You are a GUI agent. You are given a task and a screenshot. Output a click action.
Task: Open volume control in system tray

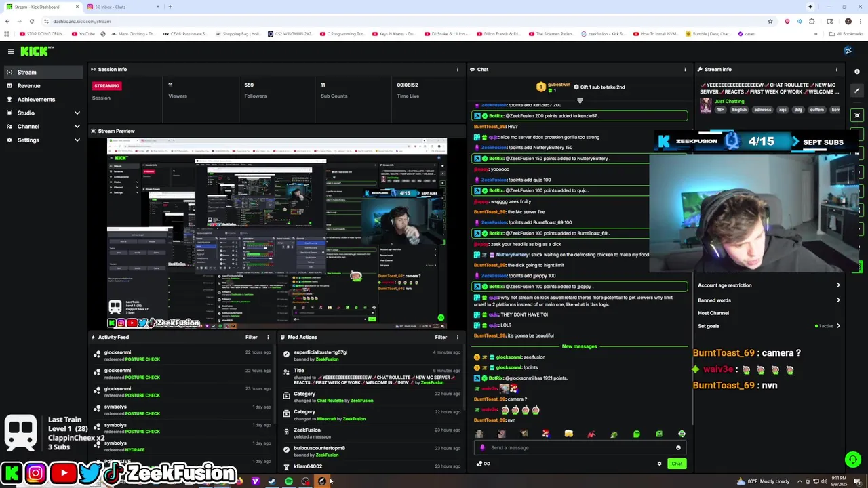pos(824,481)
